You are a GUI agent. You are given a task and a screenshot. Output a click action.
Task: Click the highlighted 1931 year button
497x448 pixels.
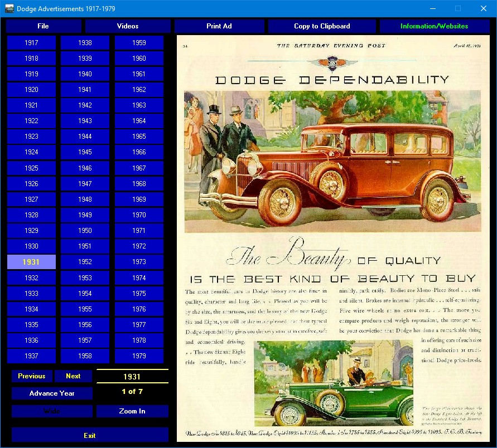31,262
